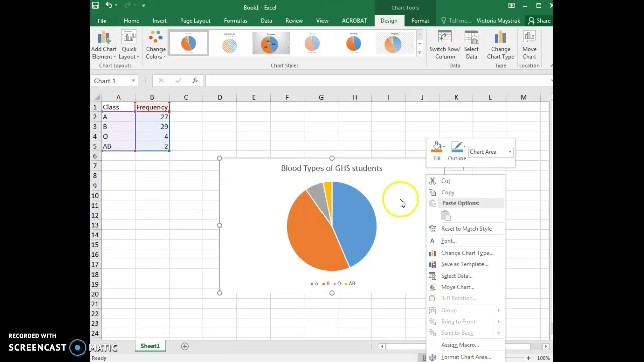This screenshot has width=644, height=362.
Task: Click Change Chart Type ribbon button
Action: (500, 45)
